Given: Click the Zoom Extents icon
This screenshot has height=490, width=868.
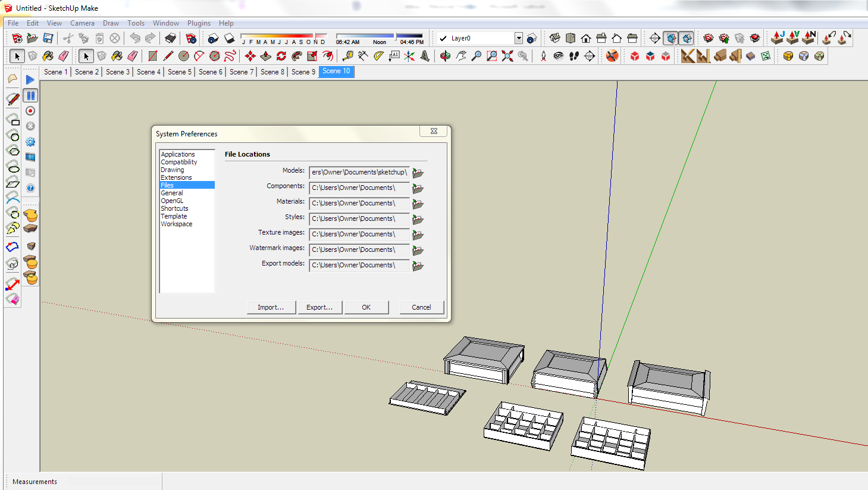Looking at the screenshot, I should pos(507,56).
